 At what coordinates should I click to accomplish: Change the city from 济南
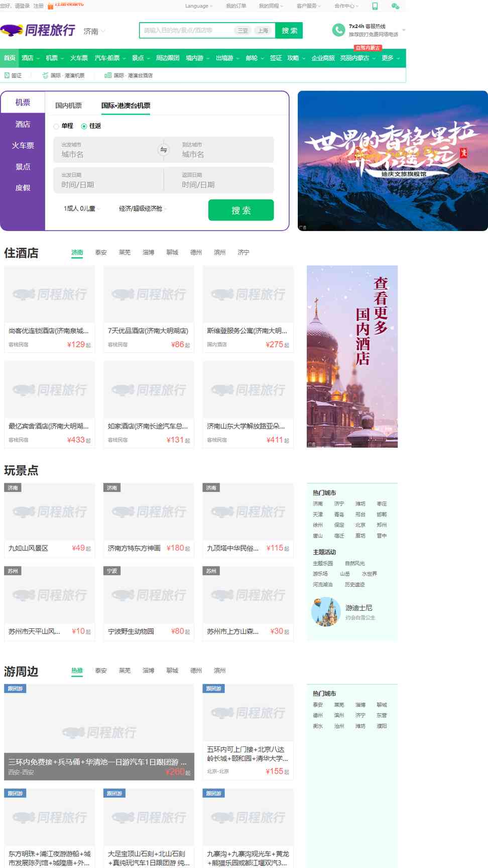(x=94, y=31)
